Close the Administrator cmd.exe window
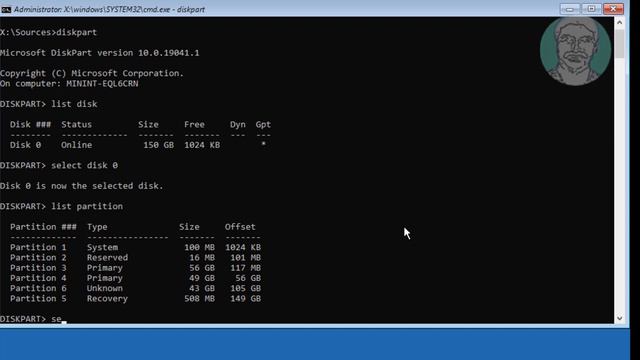Viewport: 640px width, 360px height. point(613,9)
